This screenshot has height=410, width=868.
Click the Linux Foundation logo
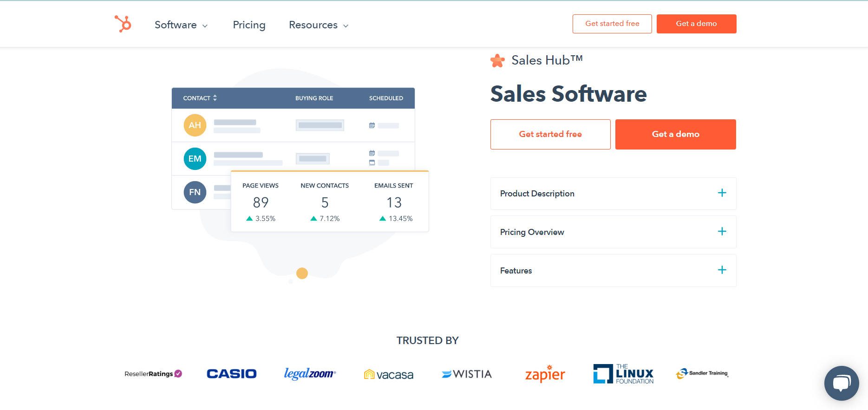point(623,374)
